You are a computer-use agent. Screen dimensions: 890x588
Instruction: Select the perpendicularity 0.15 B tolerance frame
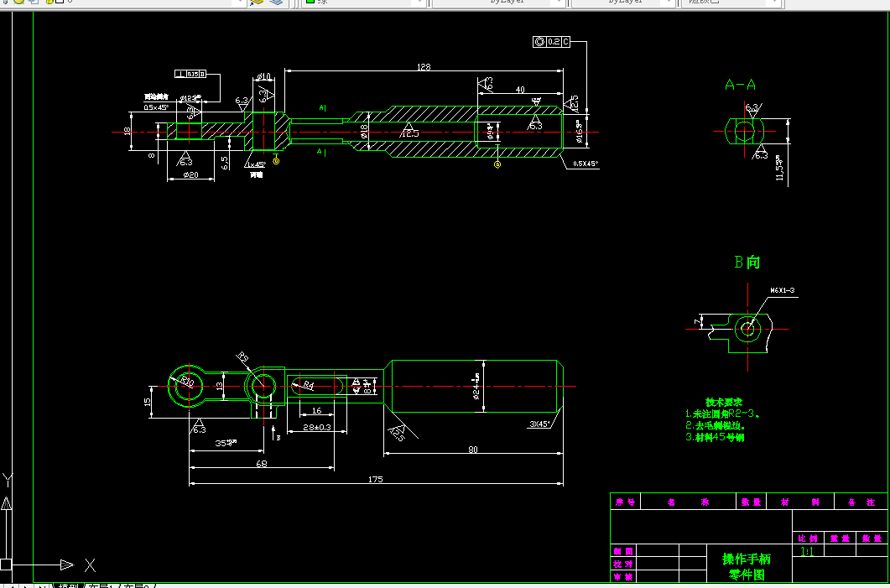click(190, 75)
